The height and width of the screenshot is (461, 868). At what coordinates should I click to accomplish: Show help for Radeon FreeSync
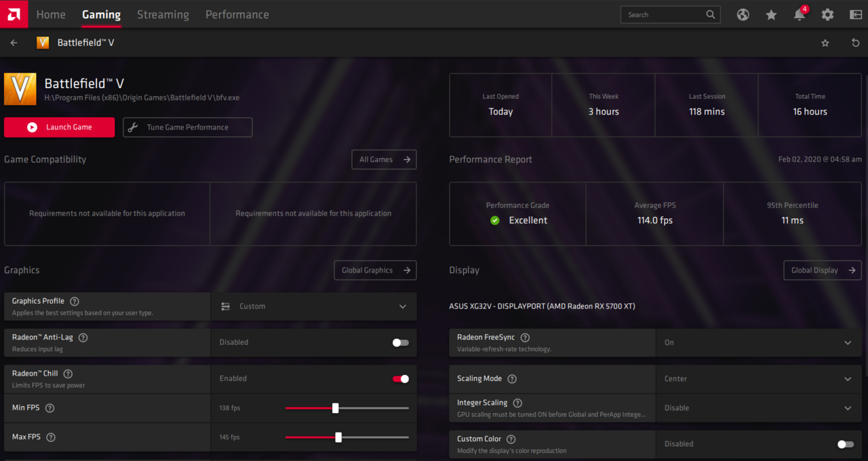pos(525,338)
